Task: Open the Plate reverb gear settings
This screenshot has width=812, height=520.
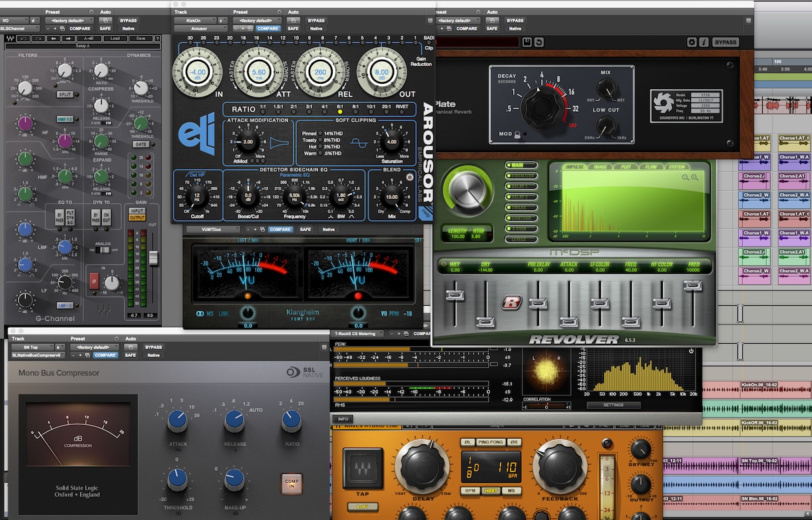Action: [x=692, y=43]
